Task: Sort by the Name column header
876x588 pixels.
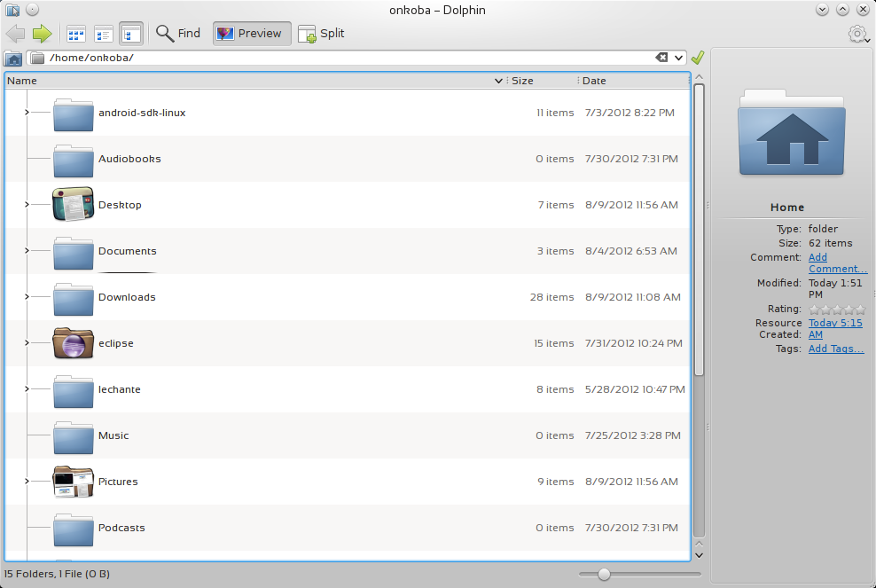Action: pos(254,81)
